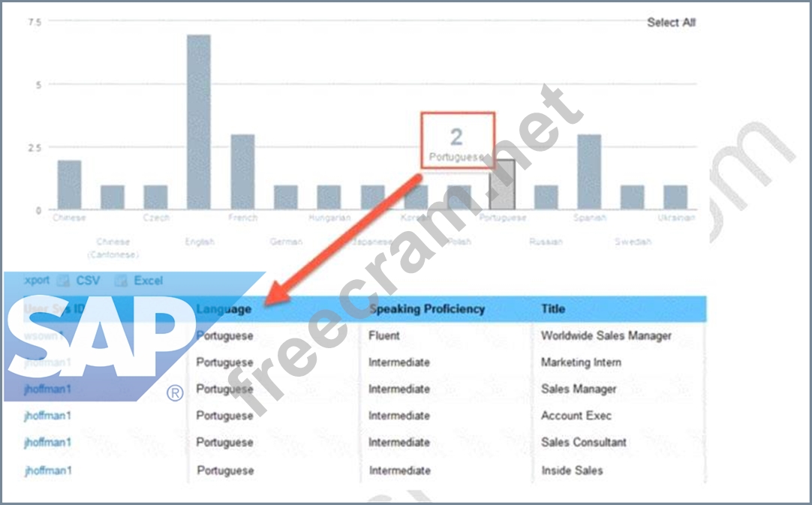Click the Hungarian axis label
Image resolution: width=812 pixels, height=505 pixels.
(329, 218)
